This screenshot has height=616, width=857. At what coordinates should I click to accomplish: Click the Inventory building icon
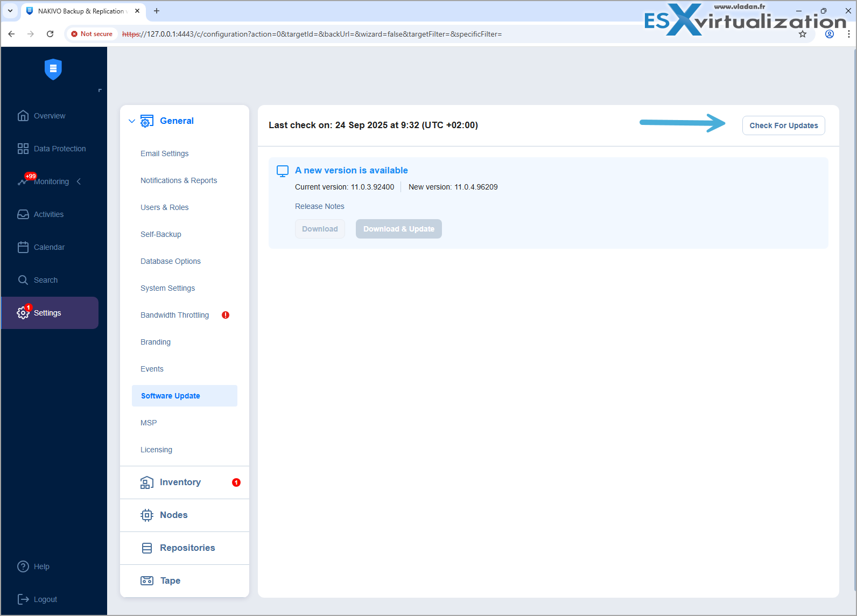[147, 482]
